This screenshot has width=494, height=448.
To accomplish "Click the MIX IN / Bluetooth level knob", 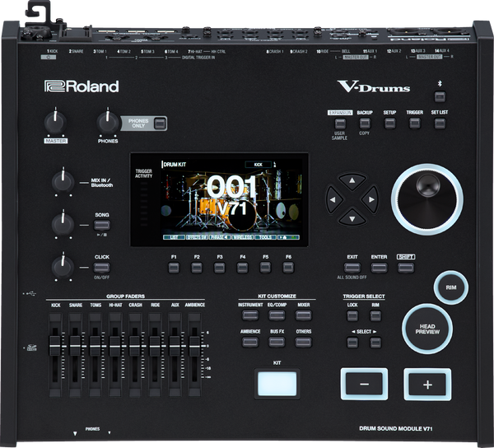I will [63, 182].
